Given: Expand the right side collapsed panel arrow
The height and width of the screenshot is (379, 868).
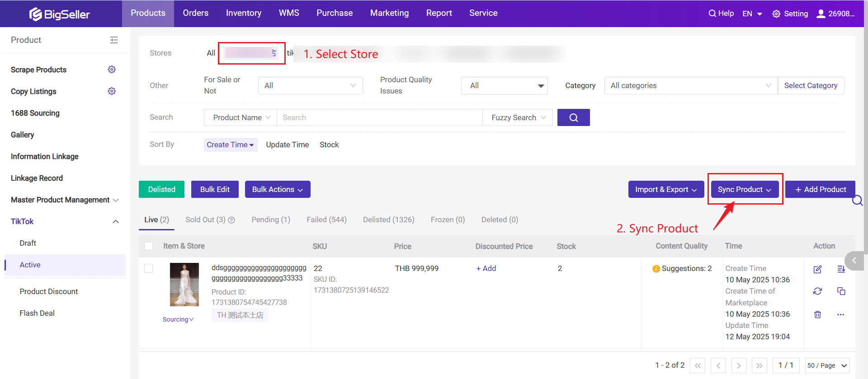Looking at the screenshot, I should 855,261.
